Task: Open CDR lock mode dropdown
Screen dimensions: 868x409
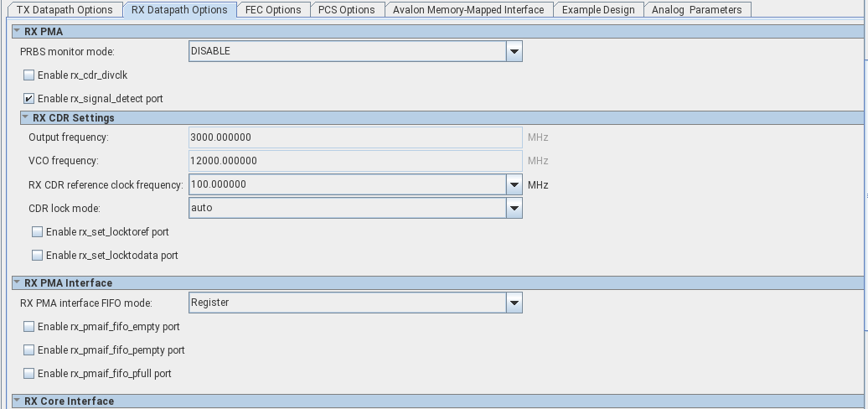Action: (514, 208)
